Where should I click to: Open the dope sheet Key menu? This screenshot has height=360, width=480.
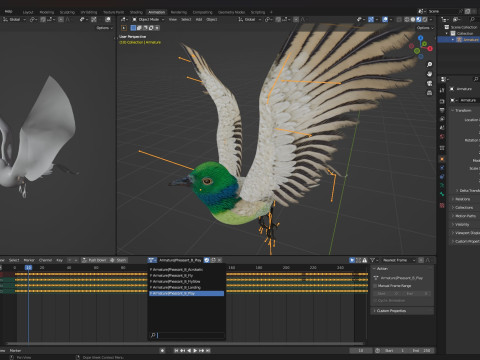tap(59, 260)
